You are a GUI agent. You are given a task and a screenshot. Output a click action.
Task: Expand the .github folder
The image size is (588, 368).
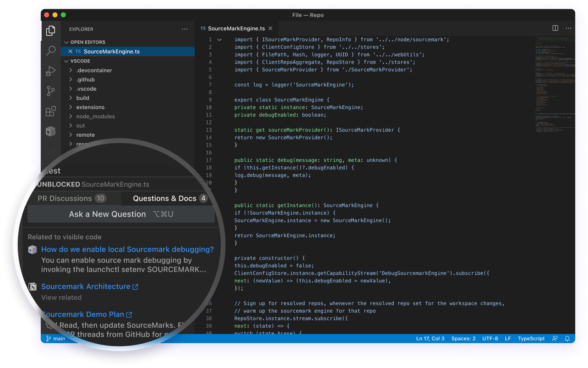(x=71, y=79)
